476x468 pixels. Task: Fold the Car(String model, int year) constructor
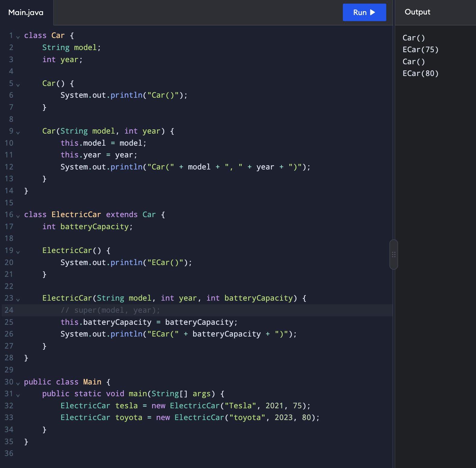click(18, 133)
